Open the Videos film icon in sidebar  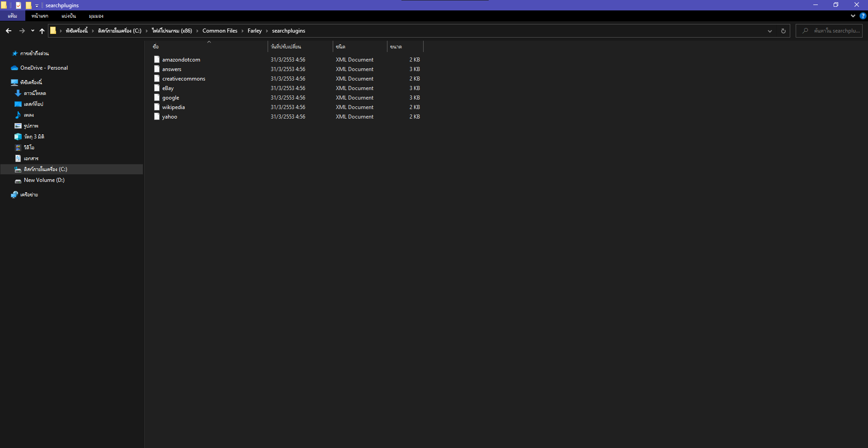click(18, 148)
